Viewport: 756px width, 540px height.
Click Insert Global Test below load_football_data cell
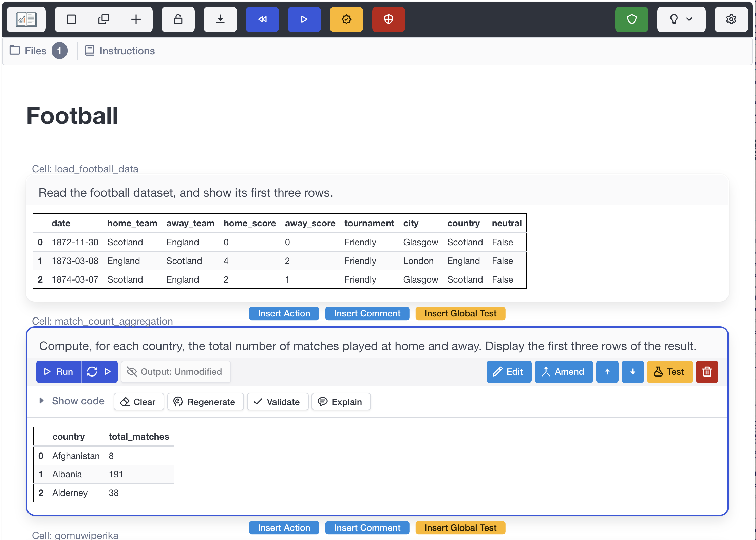(460, 313)
